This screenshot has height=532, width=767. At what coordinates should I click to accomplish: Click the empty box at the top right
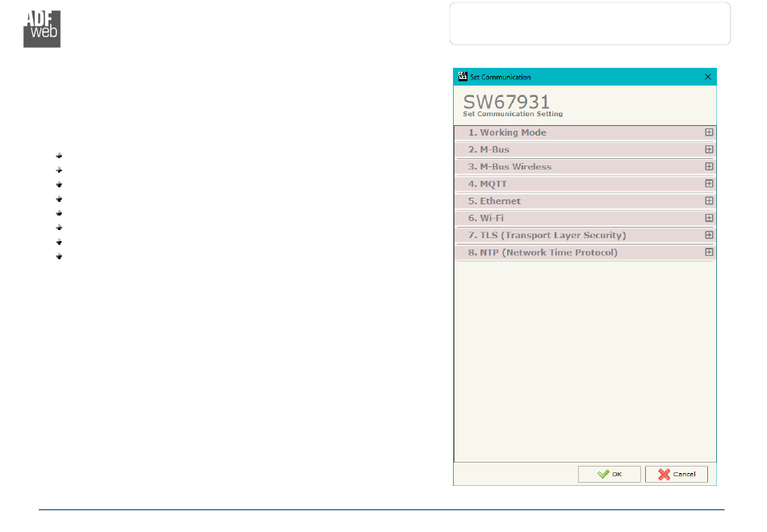590,23
